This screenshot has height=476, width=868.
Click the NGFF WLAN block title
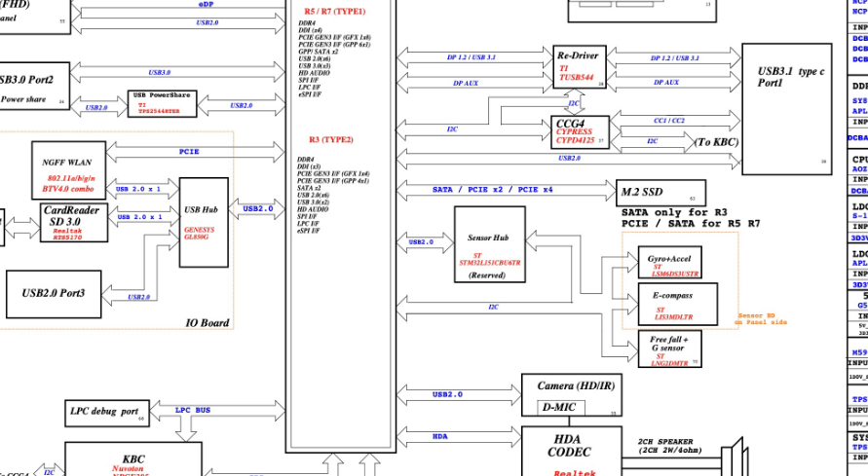(67, 163)
